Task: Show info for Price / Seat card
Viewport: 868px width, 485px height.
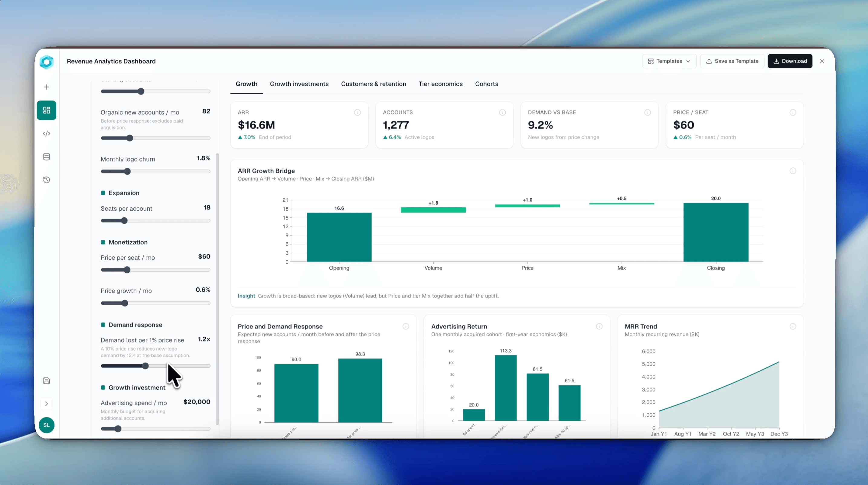Action: (793, 113)
